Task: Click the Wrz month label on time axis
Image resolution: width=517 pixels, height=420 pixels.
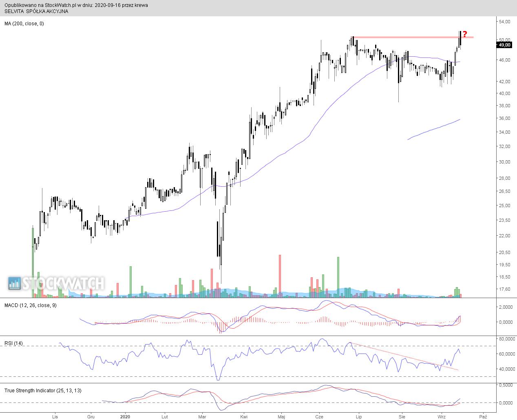Action: (x=442, y=417)
